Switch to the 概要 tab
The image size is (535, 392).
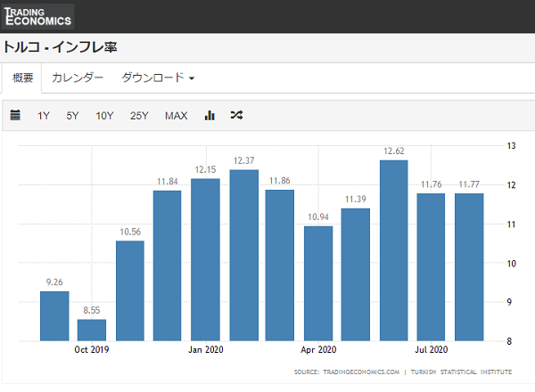22,78
